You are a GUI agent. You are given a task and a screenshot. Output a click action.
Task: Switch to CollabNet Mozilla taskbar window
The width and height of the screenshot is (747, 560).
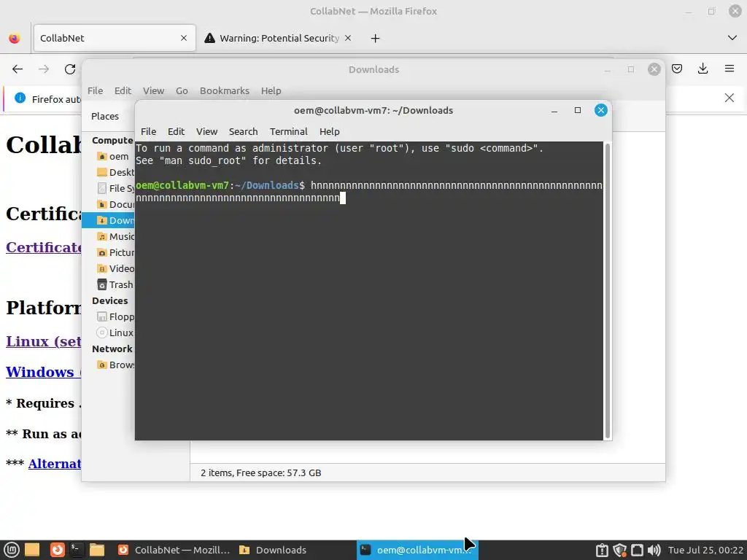tap(174, 550)
